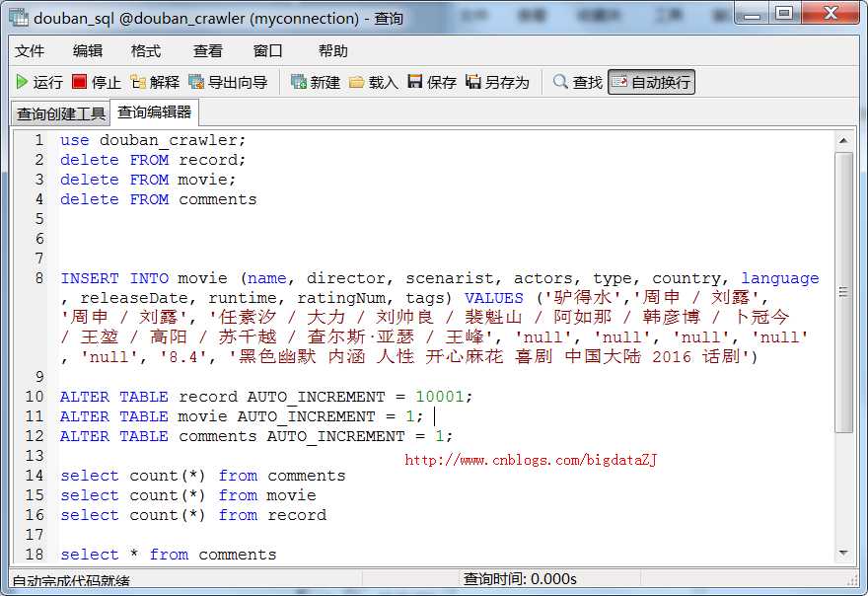Open the 帮助 (Help) menu
Image resolution: width=868 pixels, height=596 pixels.
point(332,51)
